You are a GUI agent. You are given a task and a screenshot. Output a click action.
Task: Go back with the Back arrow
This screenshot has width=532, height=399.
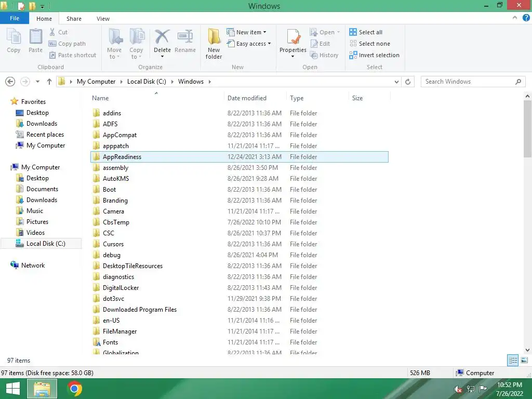click(x=10, y=82)
